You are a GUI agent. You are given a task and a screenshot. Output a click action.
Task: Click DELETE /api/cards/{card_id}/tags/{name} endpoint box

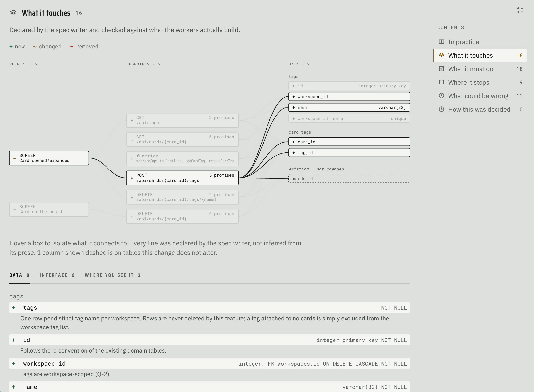click(182, 197)
